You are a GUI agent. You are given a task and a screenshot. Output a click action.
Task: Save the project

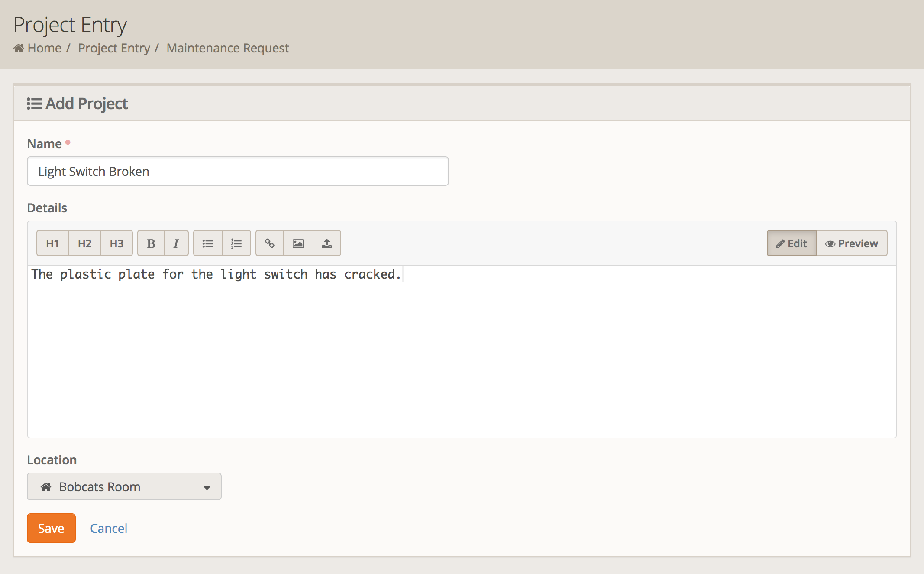(x=51, y=528)
